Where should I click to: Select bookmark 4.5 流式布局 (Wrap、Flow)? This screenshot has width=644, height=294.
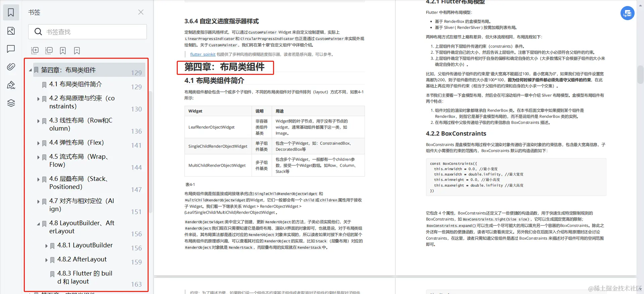[79, 160]
